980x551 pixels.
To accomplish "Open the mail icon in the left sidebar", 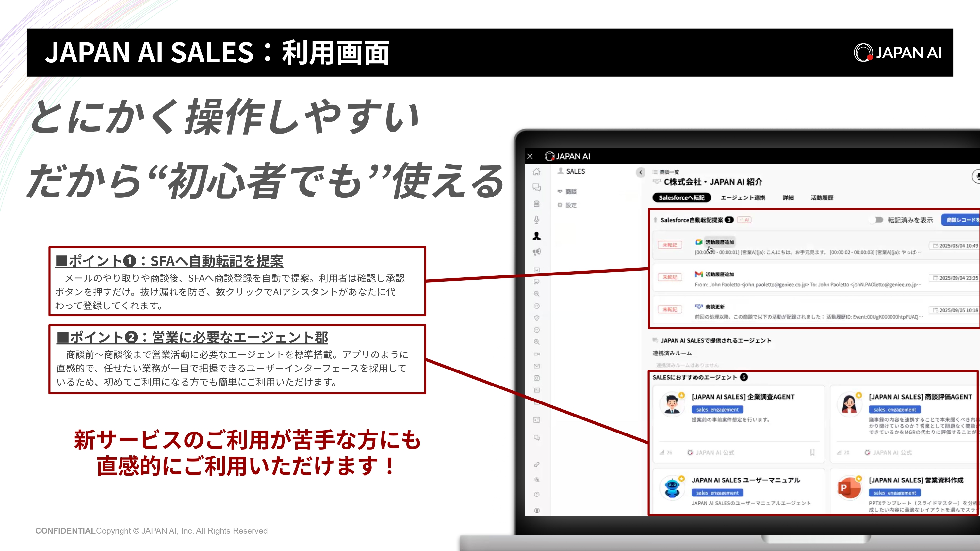I will pos(536,366).
